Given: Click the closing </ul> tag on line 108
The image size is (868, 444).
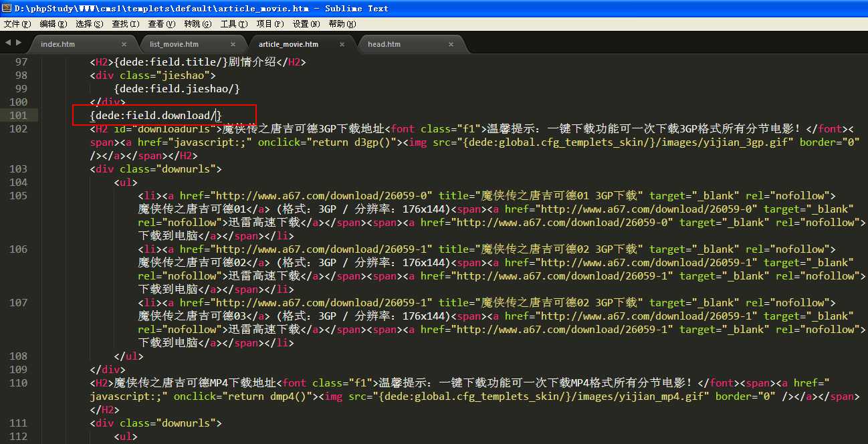Looking at the screenshot, I should pyautogui.click(x=129, y=356).
